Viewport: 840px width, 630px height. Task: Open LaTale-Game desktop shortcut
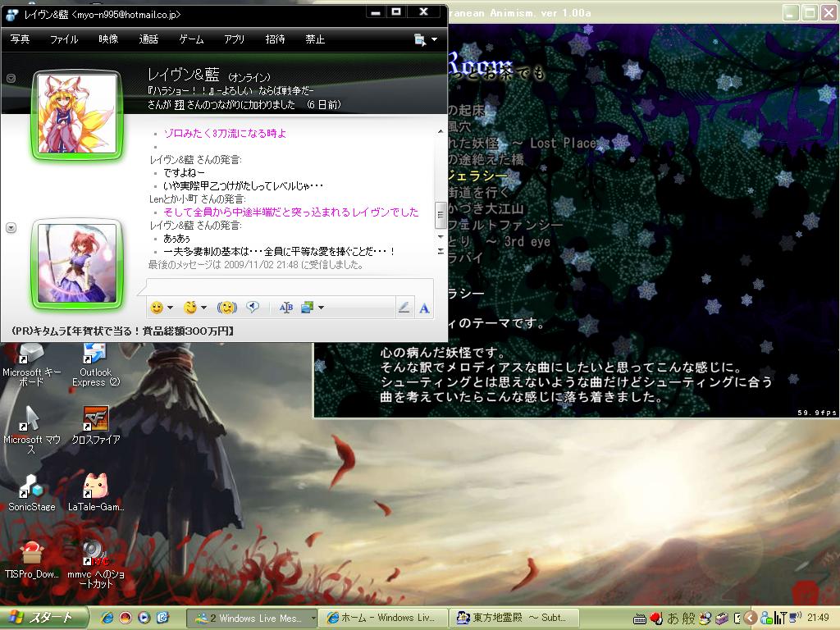click(96, 493)
